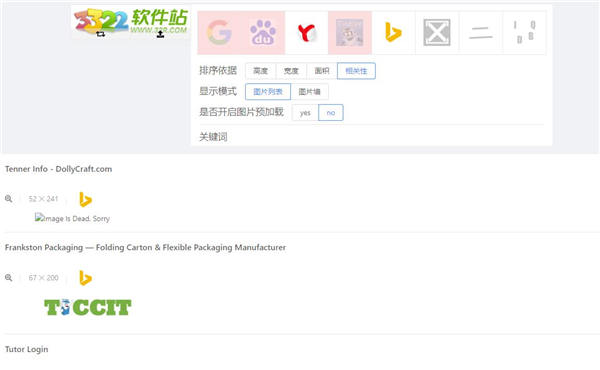Click the 显示模式 label
Image resolution: width=600 pixels, height=370 pixels.
(218, 91)
